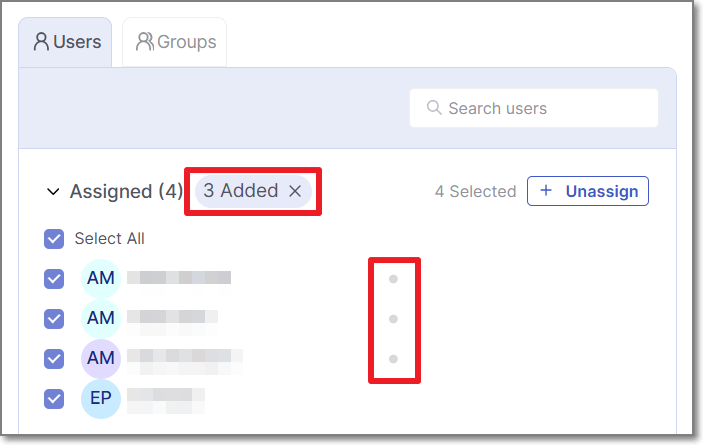Click the Unassign button
The height and width of the screenshot is (445, 703).
pyautogui.click(x=588, y=191)
